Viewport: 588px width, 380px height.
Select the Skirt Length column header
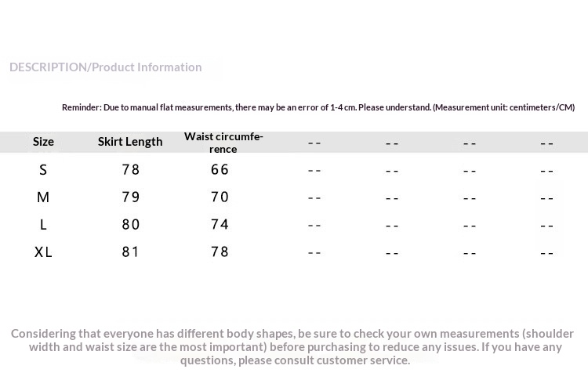pyautogui.click(x=130, y=142)
